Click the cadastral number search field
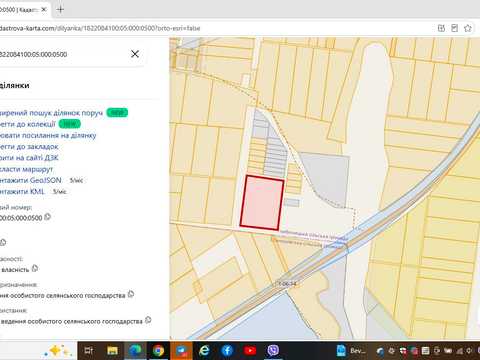The image size is (480, 360). pyautogui.click(x=63, y=54)
